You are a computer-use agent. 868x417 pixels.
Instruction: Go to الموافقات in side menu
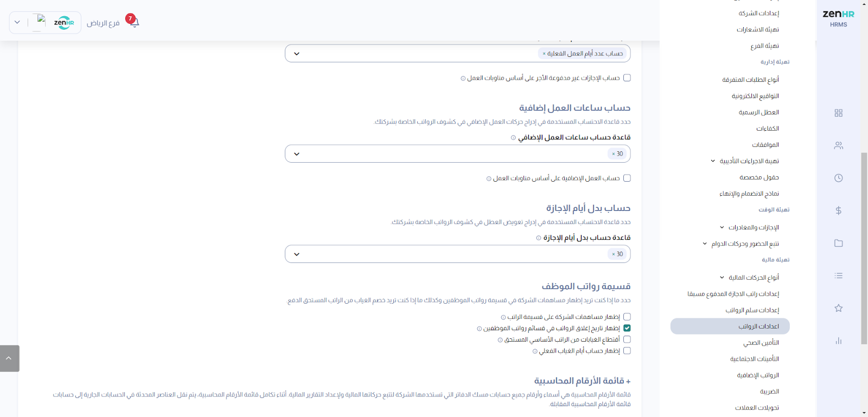pos(765,145)
